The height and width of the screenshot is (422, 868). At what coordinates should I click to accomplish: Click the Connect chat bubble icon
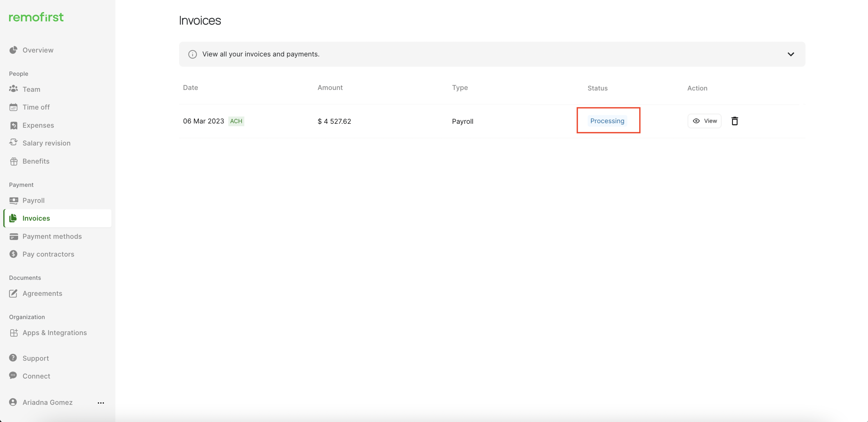[x=13, y=376]
